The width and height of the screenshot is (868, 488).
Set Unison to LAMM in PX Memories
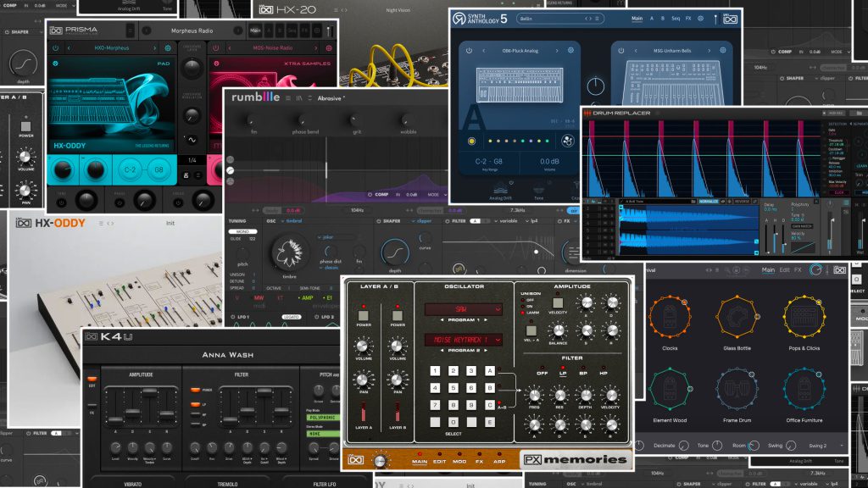coord(523,313)
